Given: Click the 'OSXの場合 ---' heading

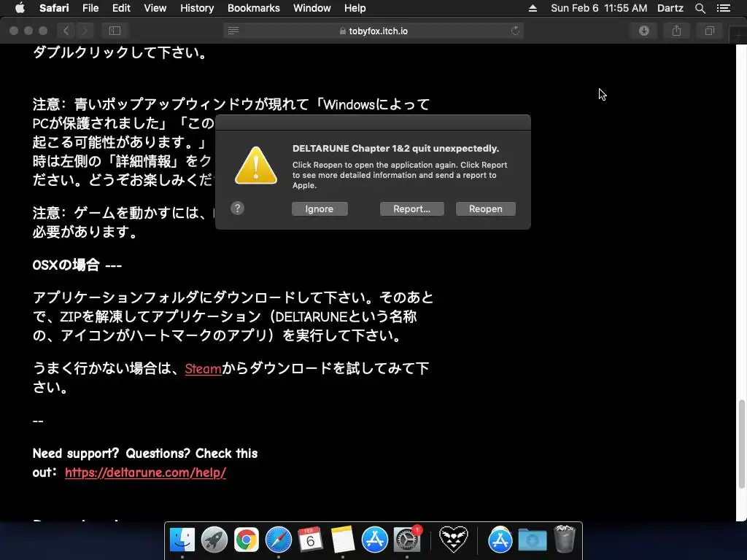Looking at the screenshot, I should (77, 265).
